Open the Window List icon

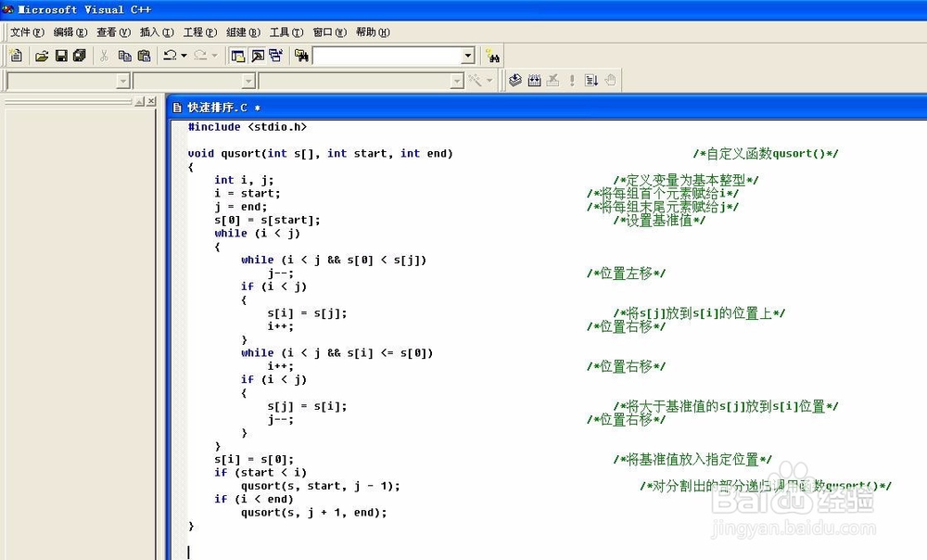point(275,56)
